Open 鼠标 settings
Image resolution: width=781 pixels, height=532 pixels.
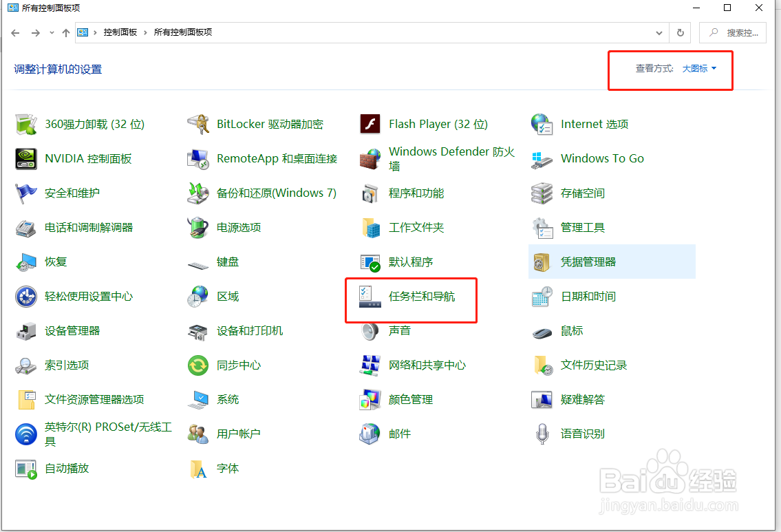pyautogui.click(x=570, y=330)
